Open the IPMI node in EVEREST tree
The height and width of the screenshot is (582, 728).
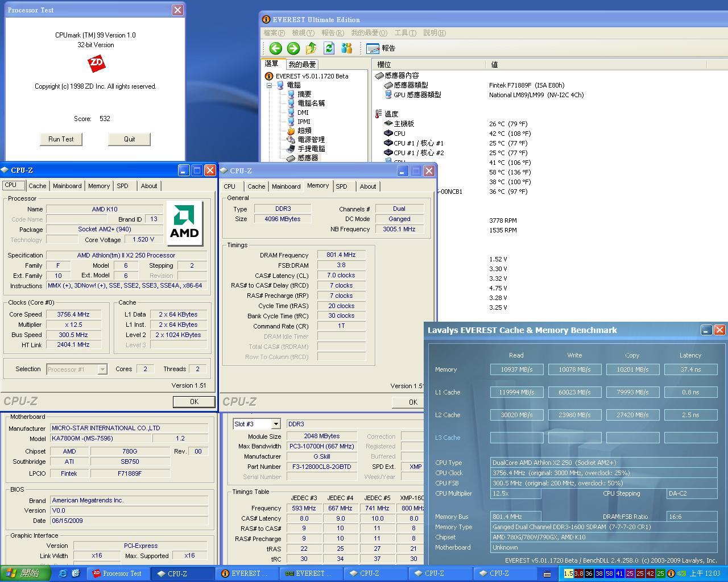[304, 122]
